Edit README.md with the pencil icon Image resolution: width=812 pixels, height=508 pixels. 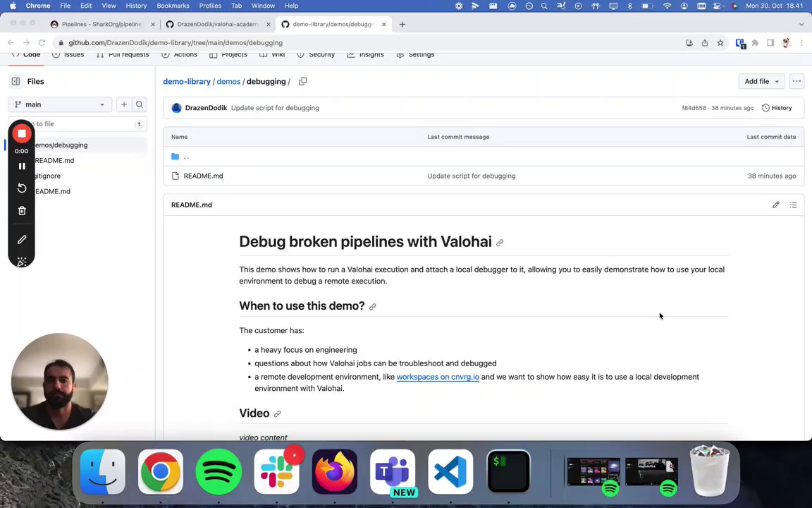pos(776,205)
